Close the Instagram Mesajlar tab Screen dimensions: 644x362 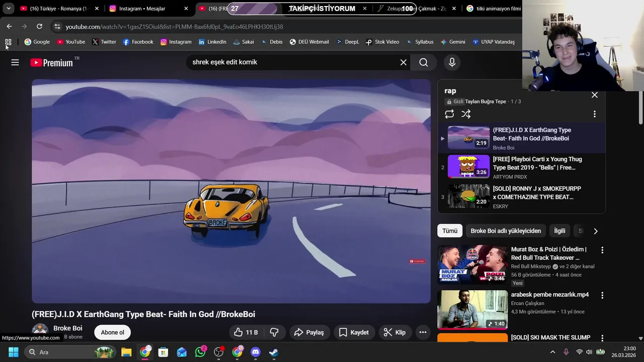click(x=186, y=9)
